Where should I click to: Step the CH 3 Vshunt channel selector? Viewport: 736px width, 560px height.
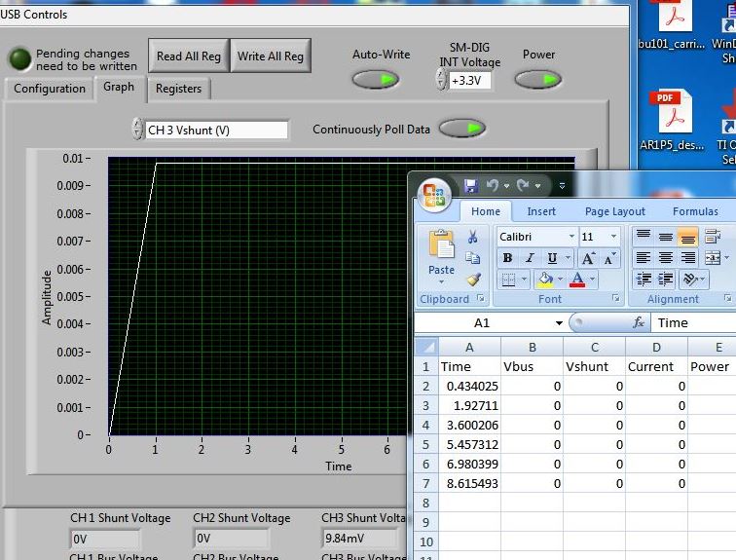[137, 129]
